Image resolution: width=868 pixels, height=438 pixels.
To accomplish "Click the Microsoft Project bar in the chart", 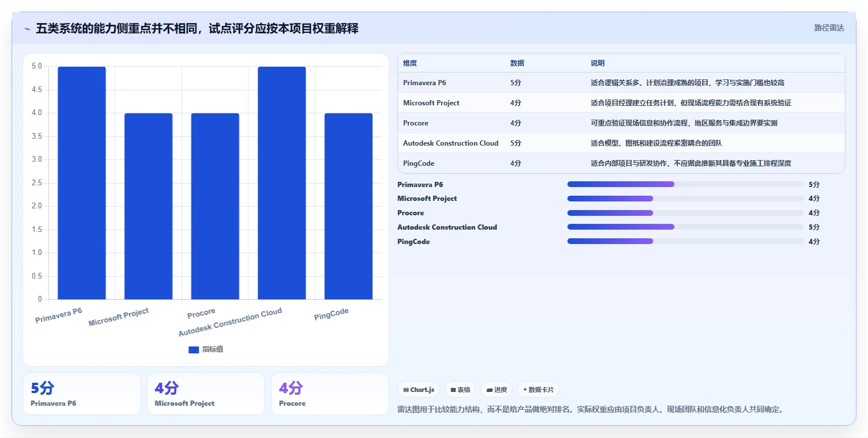I will pyautogui.click(x=149, y=206).
